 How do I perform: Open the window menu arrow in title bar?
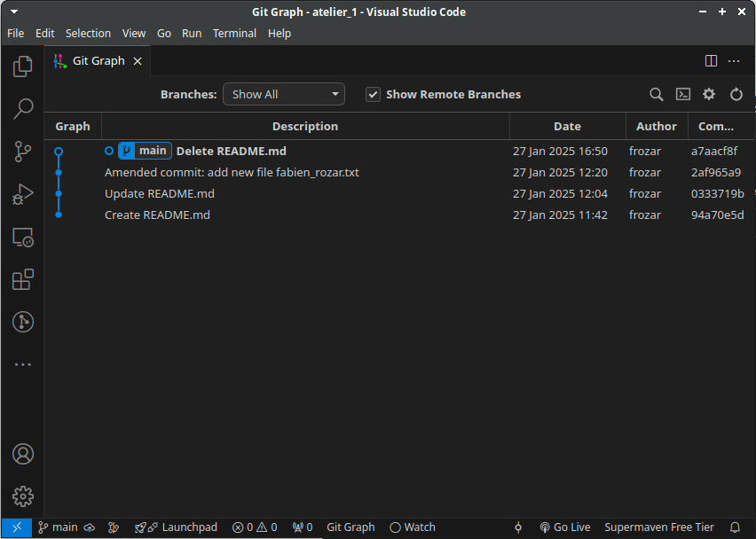click(14, 12)
